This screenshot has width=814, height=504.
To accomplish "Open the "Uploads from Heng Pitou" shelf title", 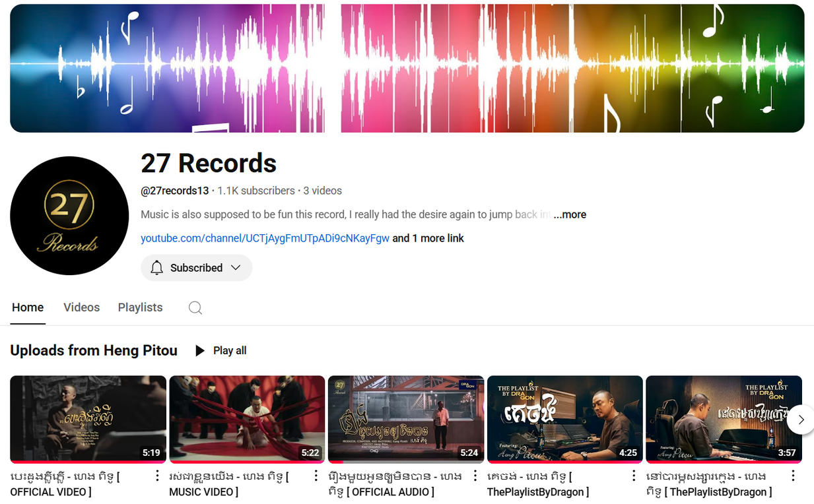I will [94, 350].
